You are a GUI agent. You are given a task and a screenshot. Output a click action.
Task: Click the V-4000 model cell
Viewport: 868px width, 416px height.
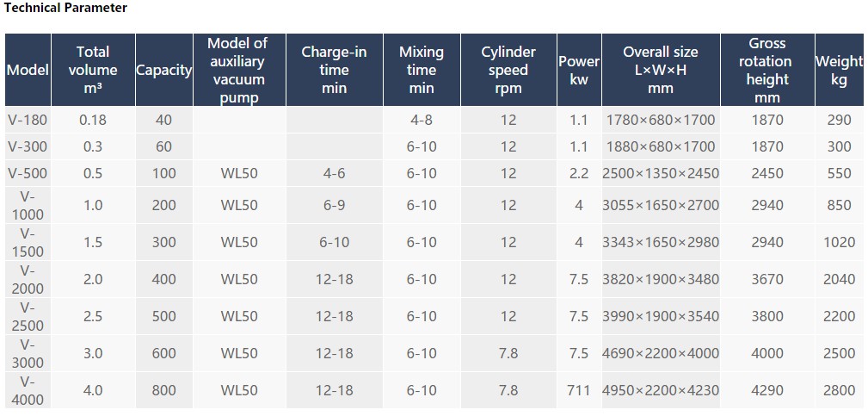[28, 390]
